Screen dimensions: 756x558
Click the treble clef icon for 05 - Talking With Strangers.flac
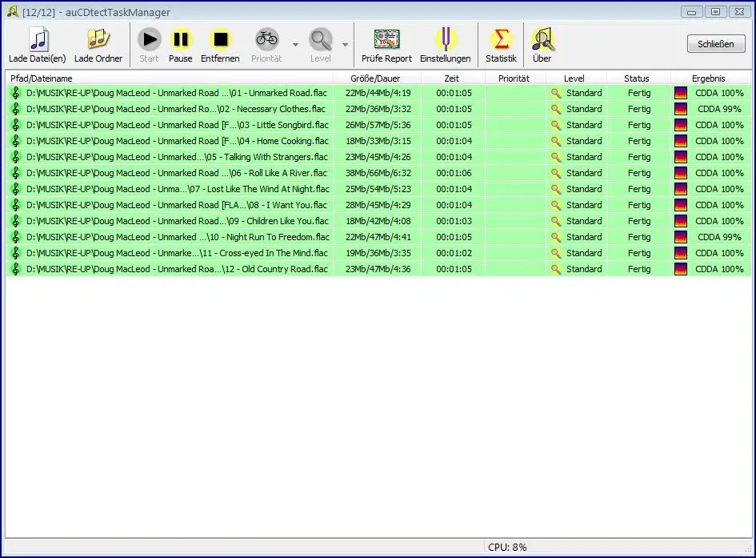(x=16, y=157)
